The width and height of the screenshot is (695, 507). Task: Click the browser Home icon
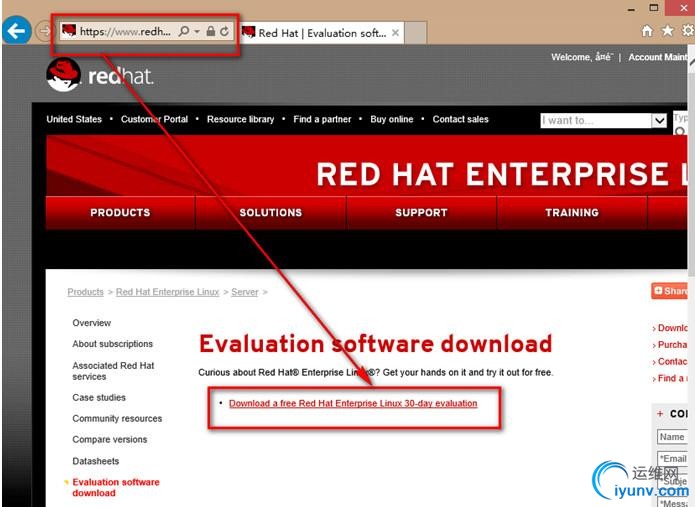647,31
